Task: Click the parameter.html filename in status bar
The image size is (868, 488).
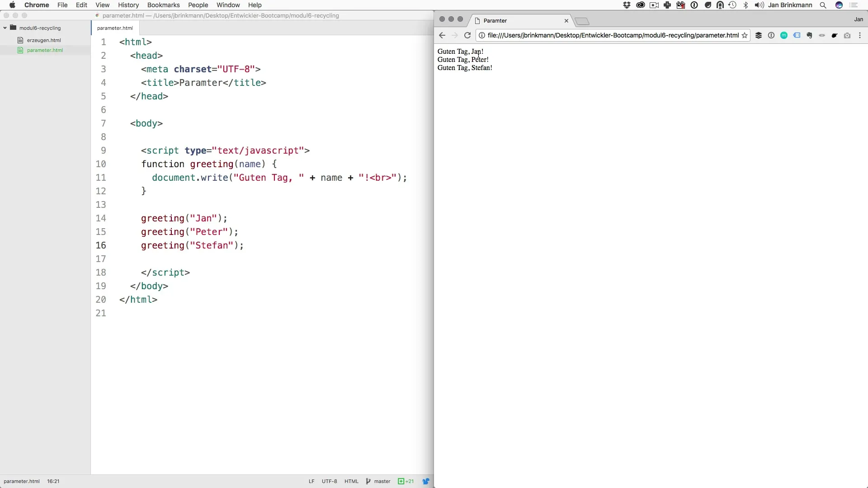Action: (x=22, y=481)
